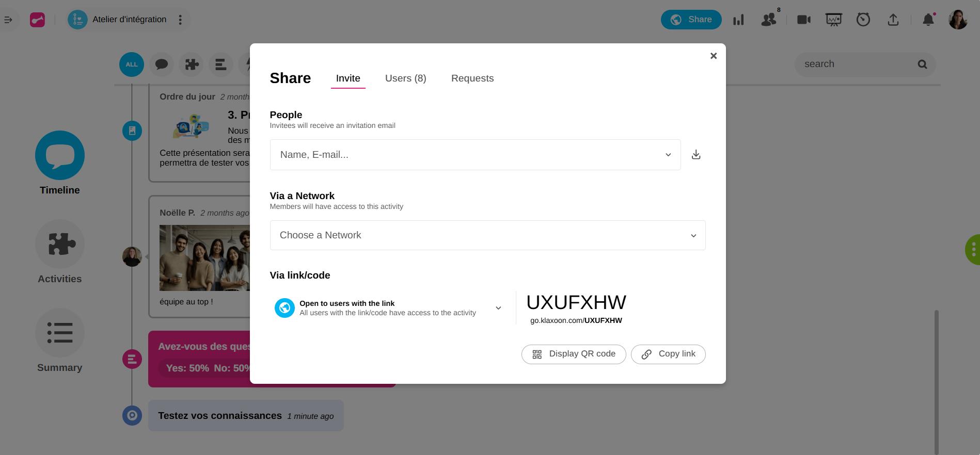Click the export upload icon

(x=893, y=20)
